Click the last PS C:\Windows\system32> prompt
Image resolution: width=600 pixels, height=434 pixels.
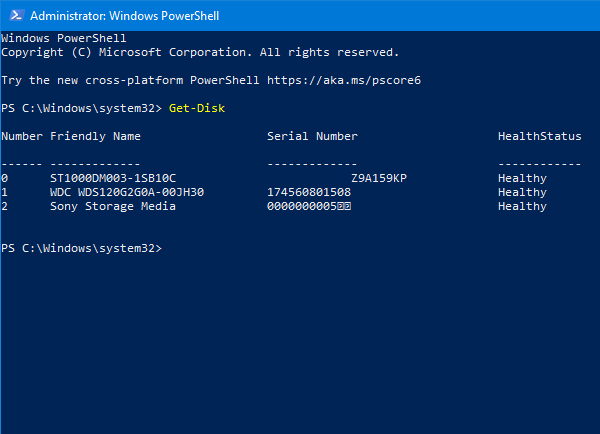[x=81, y=247]
